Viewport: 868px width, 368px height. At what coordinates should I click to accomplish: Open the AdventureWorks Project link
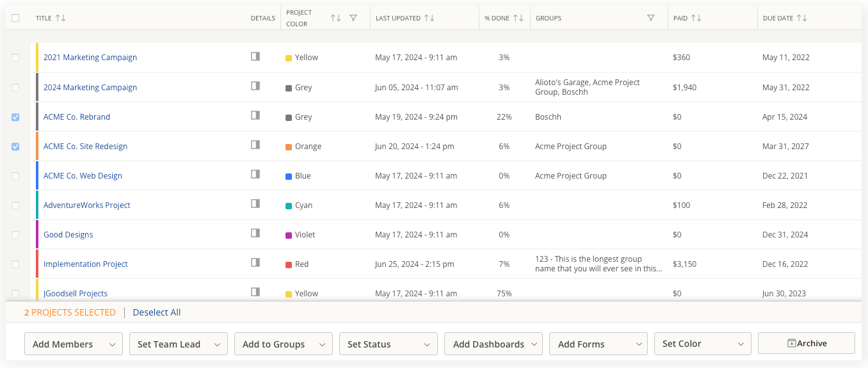(87, 205)
